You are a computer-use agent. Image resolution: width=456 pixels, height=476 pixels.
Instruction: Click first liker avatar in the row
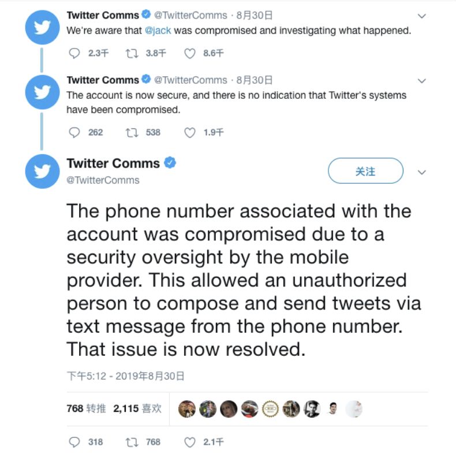tap(186, 409)
